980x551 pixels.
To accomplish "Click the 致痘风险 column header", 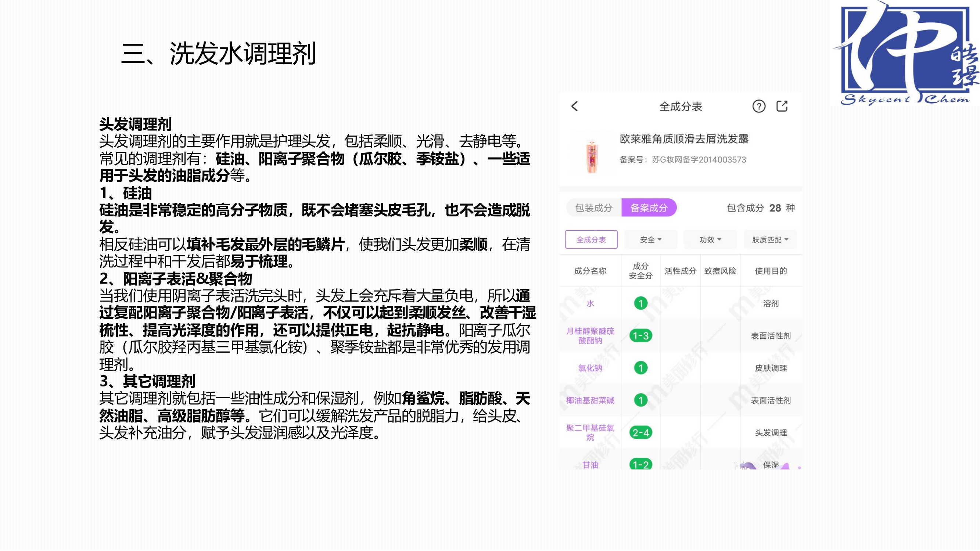I will (x=720, y=271).
